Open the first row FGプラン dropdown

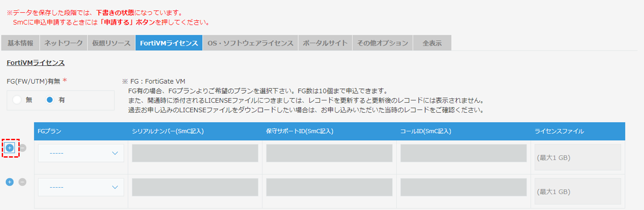[x=81, y=153]
